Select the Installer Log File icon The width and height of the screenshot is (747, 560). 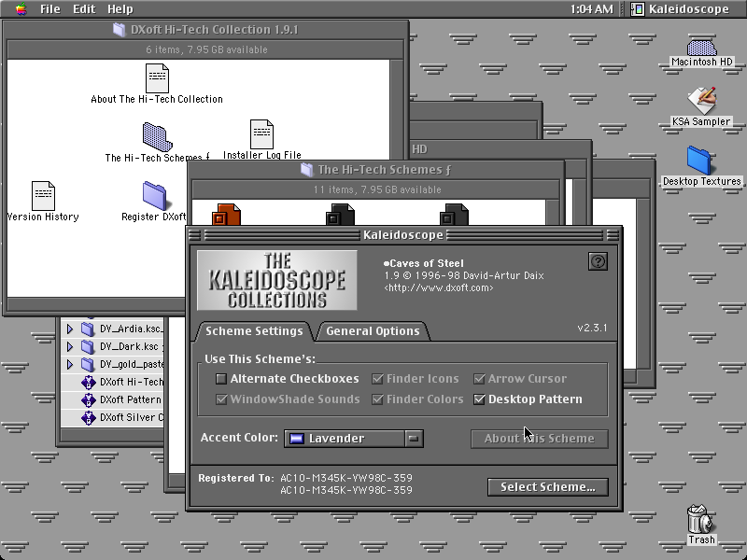pos(261,134)
